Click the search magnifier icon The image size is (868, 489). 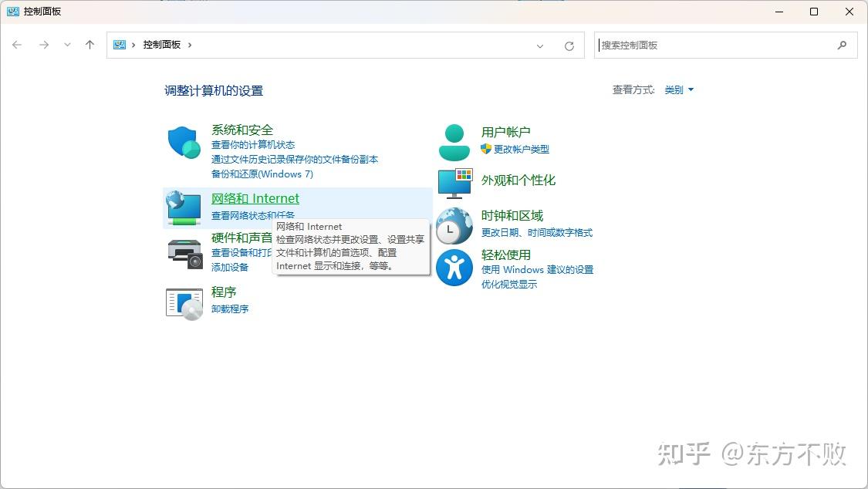[842, 46]
